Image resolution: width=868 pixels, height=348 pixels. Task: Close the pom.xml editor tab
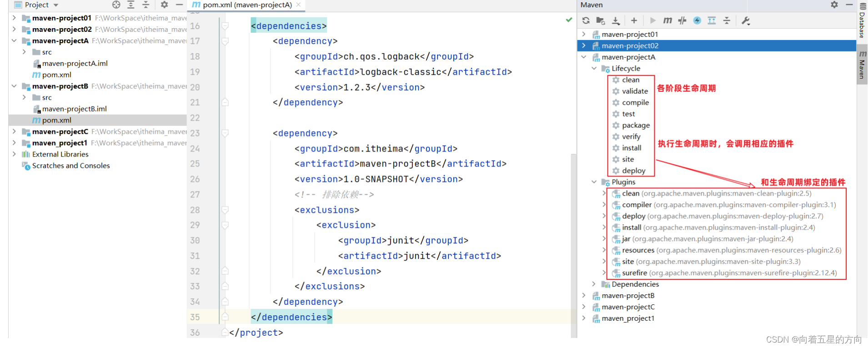coord(298,5)
